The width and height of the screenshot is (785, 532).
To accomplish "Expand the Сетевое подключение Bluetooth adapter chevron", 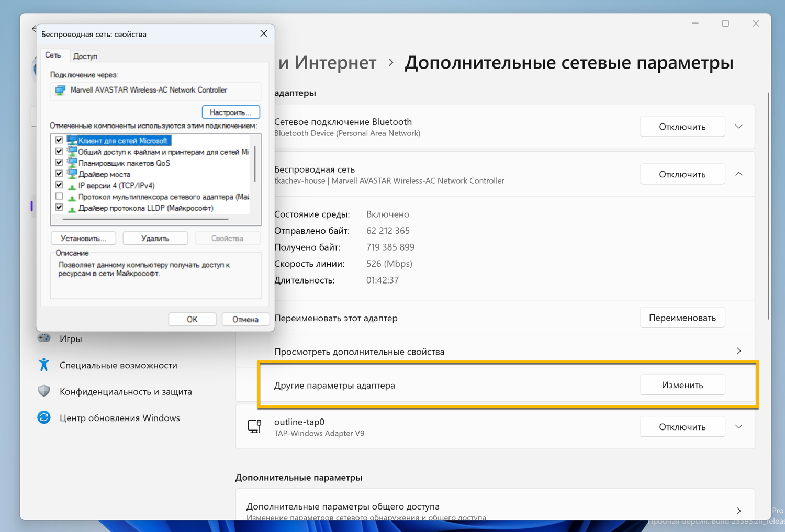I will coord(739,127).
